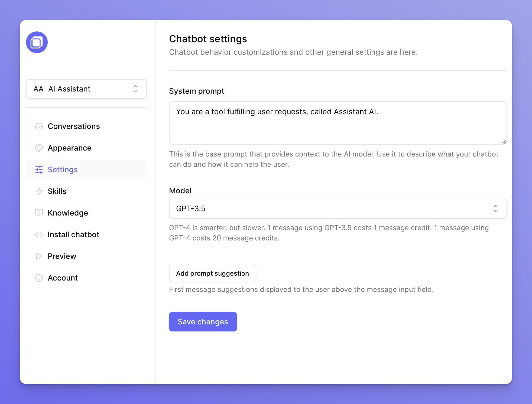Open the GPT-3.5 Model dropdown
The width and height of the screenshot is (532, 404).
(x=338, y=208)
